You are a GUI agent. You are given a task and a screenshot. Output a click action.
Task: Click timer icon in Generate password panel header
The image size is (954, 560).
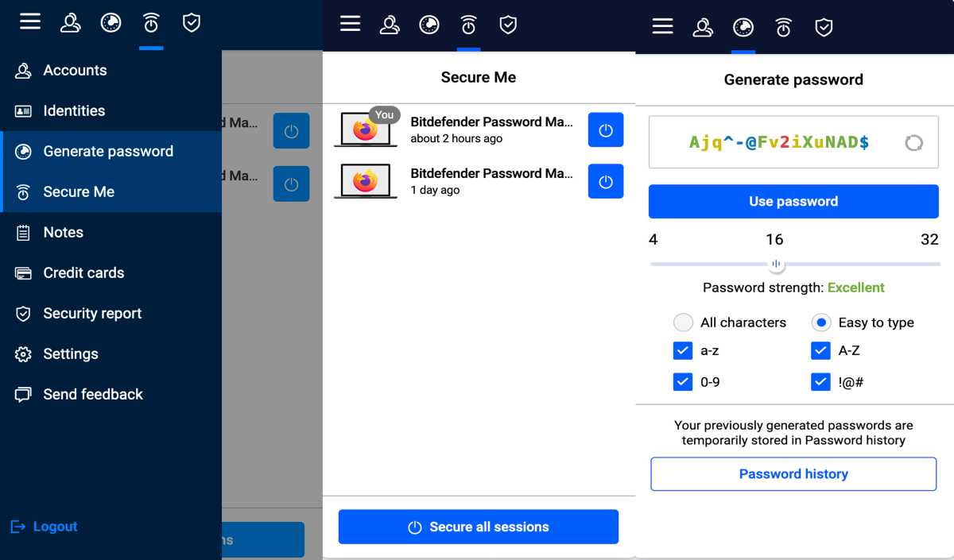click(x=784, y=28)
